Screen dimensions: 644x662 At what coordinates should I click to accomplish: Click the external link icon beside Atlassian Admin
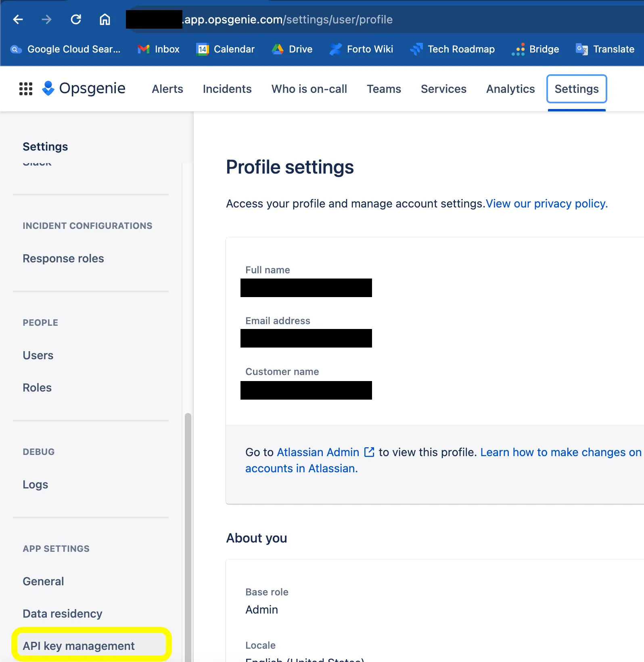369,452
